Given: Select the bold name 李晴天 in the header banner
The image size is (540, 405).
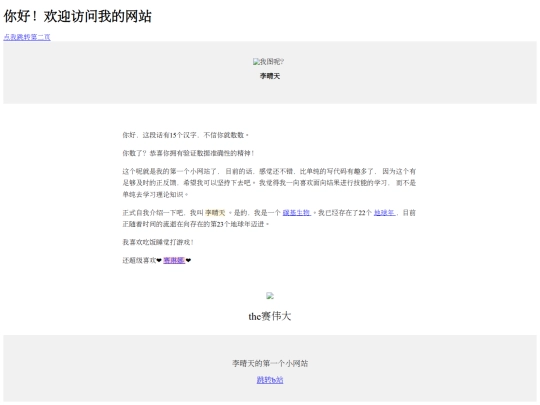Looking at the screenshot, I should [x=270, y=76].
